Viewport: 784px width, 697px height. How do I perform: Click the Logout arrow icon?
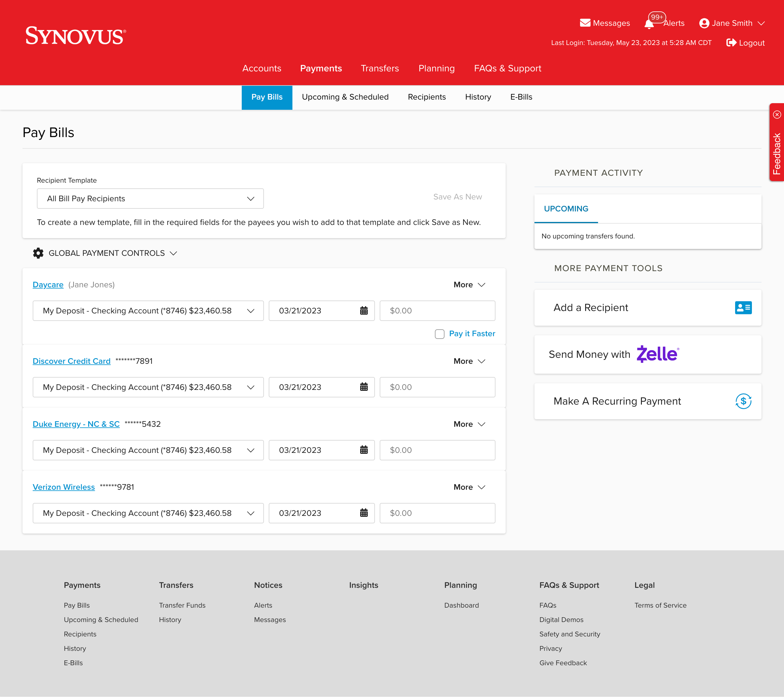[731, 43]
